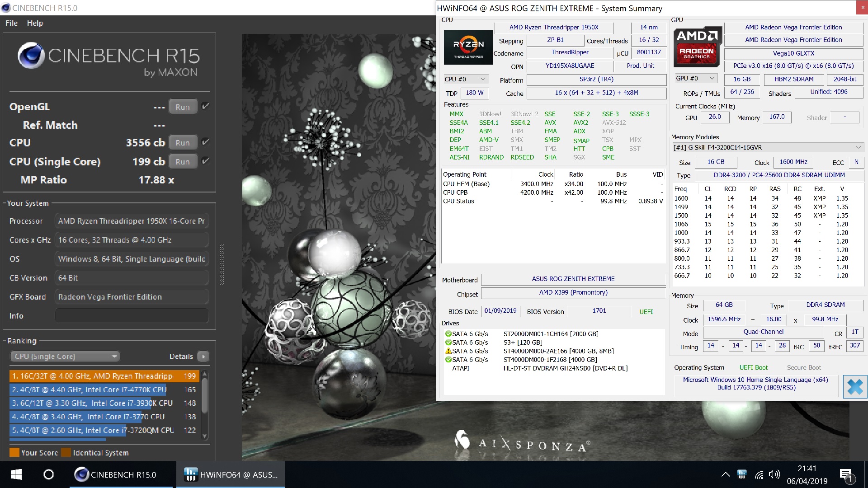Click the AMD Ryzen Threadripper 1950X name field

[554, 28]
